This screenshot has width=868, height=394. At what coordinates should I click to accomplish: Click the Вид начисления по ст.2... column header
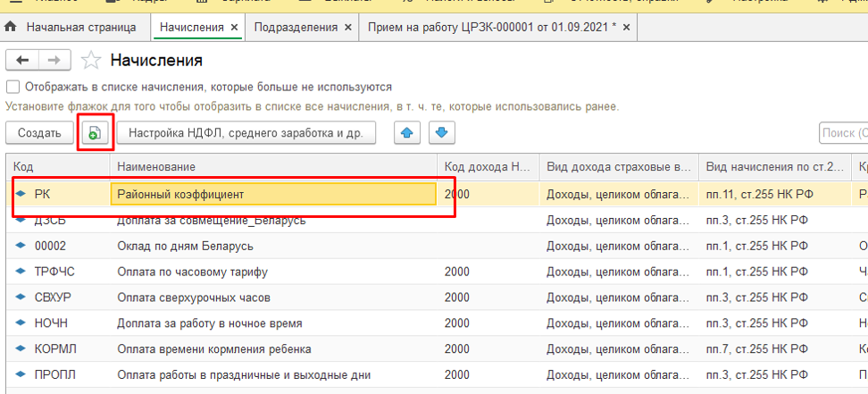click(x=775, y=167)
